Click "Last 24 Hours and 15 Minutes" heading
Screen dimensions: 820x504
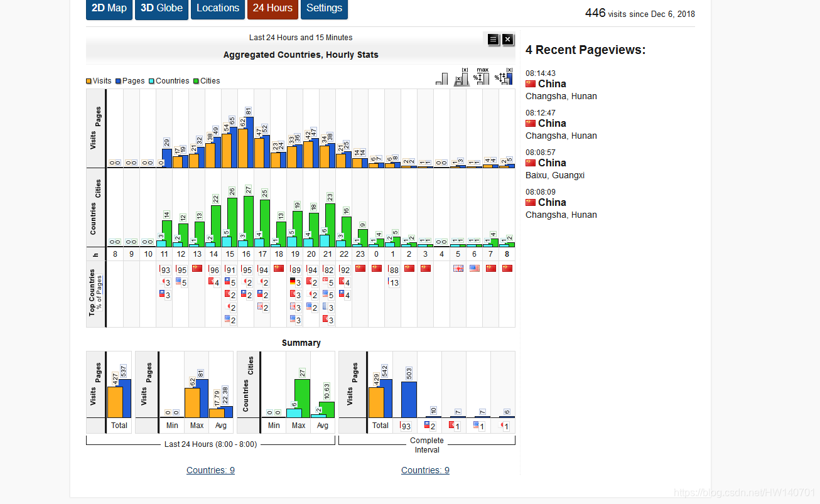pos(301,38)
